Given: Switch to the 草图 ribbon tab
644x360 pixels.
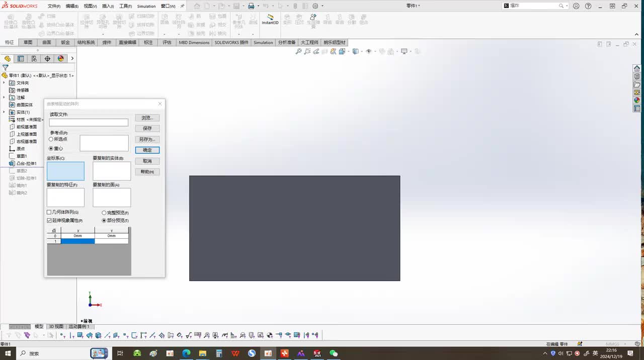Looking at the screenshot, I should tap(28, 43).
